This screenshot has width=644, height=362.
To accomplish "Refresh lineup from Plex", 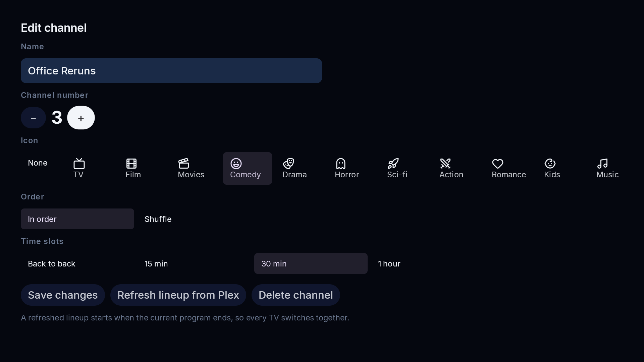I will [178, 295].
